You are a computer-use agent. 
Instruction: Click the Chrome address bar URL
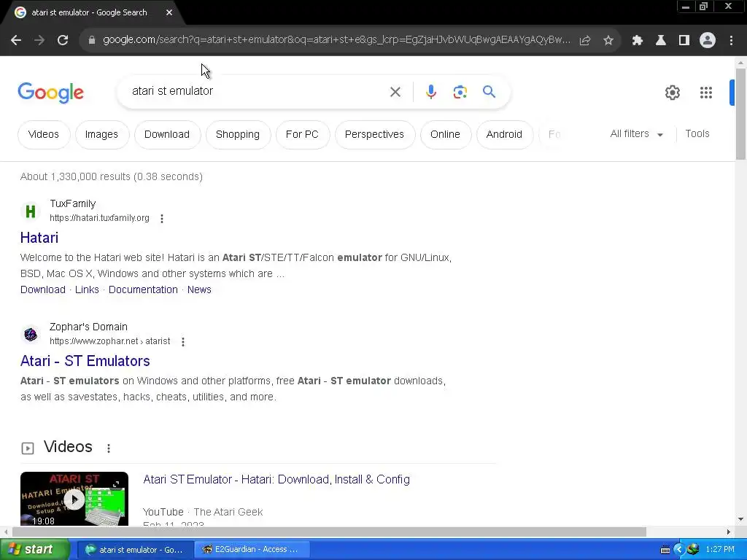pyautogui.click(x=336, y=40)
